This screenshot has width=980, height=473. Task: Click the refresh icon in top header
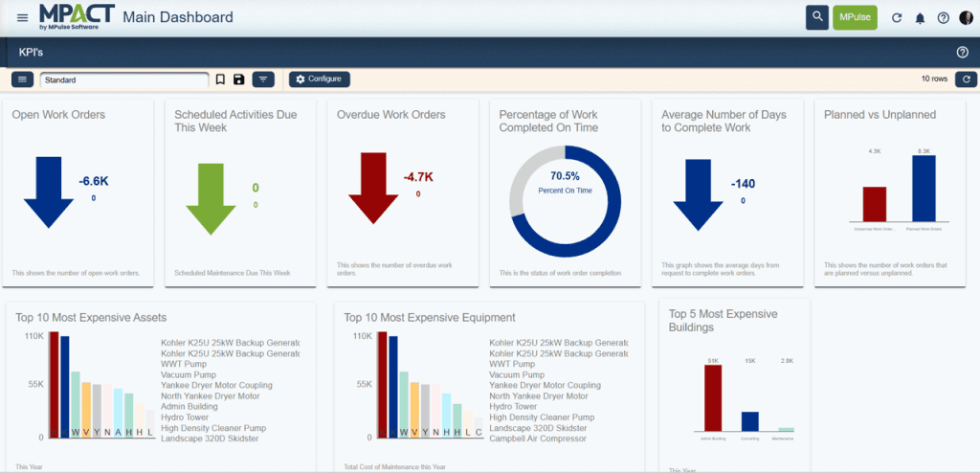[897, 17]
